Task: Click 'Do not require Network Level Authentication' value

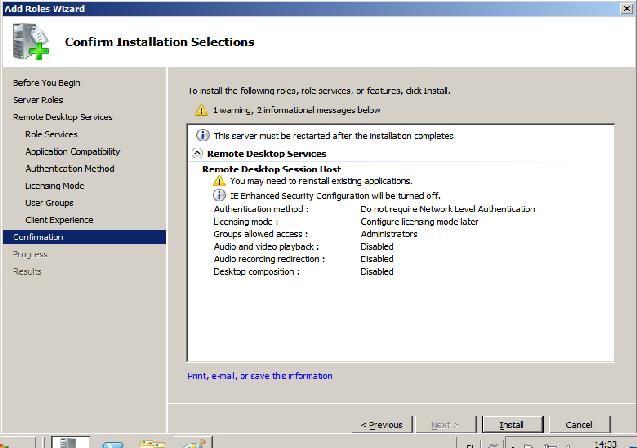Action: (x=448, y=209)
